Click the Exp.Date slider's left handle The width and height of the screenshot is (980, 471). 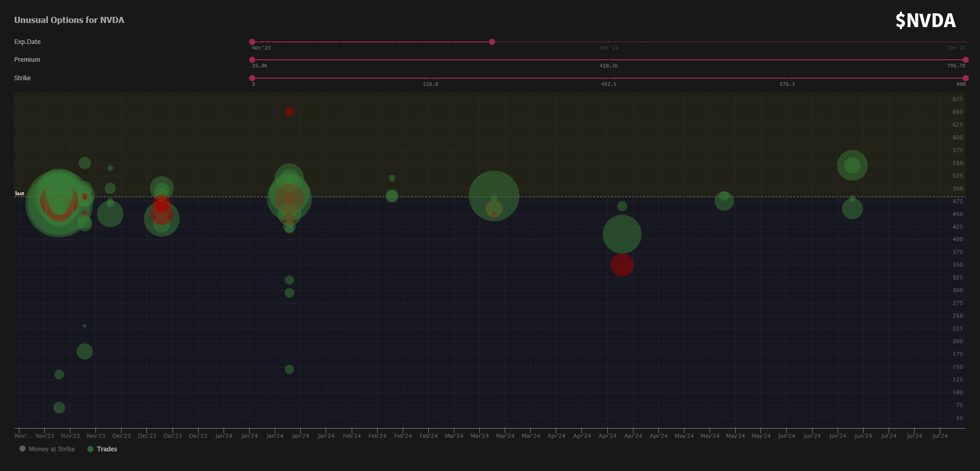(252, 42)
